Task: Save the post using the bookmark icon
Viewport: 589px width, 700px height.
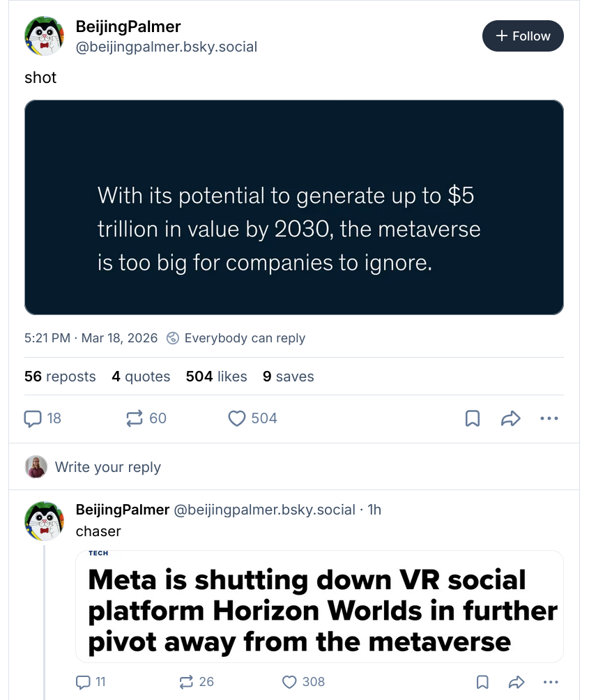Action: point(472,418)
